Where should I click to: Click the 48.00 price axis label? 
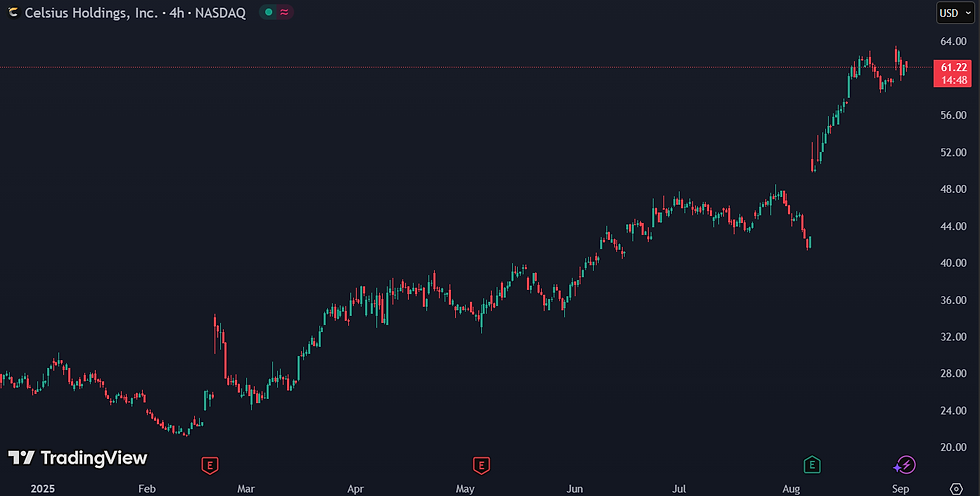point(954,189)
